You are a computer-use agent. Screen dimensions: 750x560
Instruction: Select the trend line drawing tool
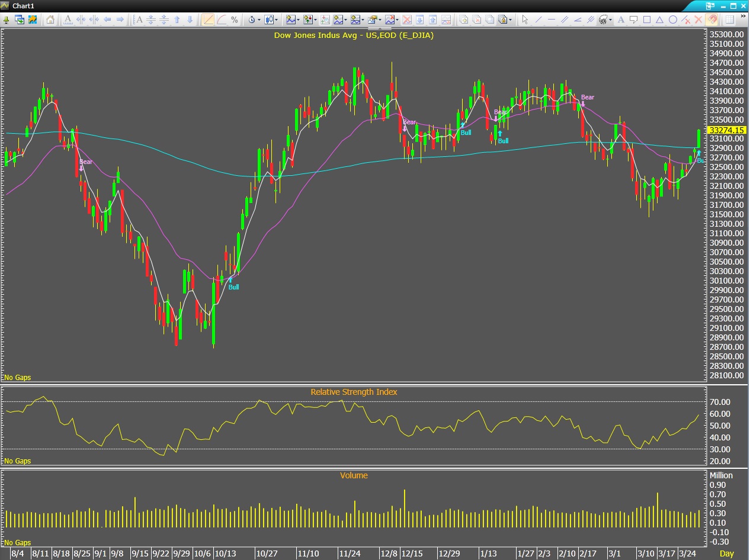(539, 20)
